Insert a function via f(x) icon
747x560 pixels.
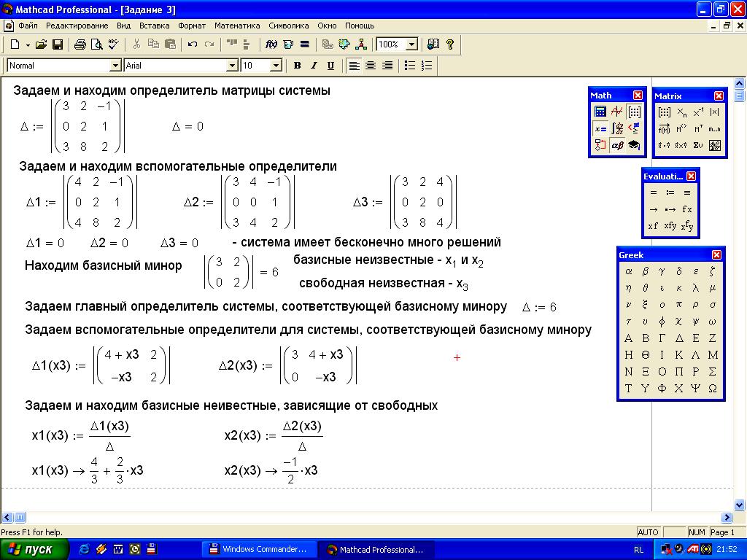point(271,44)
